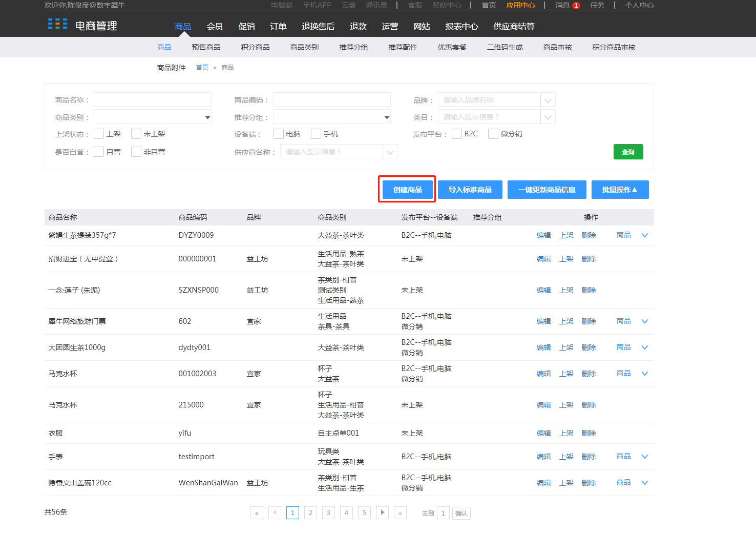
Task: Select the 订单 main menu item
Action: point(278,26)
